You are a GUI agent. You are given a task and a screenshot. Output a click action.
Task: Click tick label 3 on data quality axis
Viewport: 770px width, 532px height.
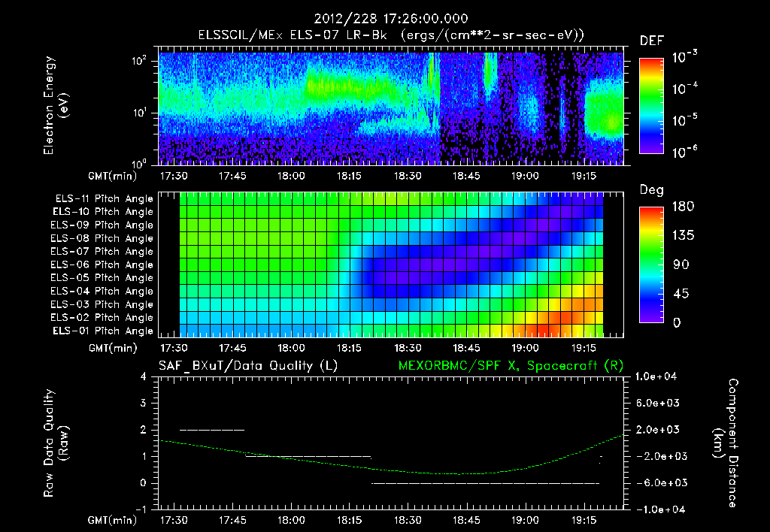coord(143,404)
